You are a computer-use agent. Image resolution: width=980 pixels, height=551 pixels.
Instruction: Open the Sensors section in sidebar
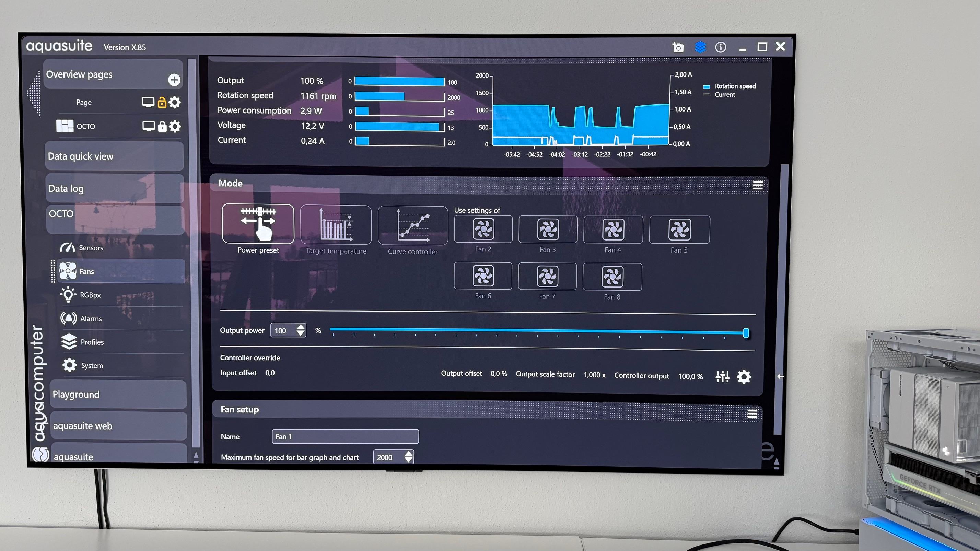coord(91,248)
